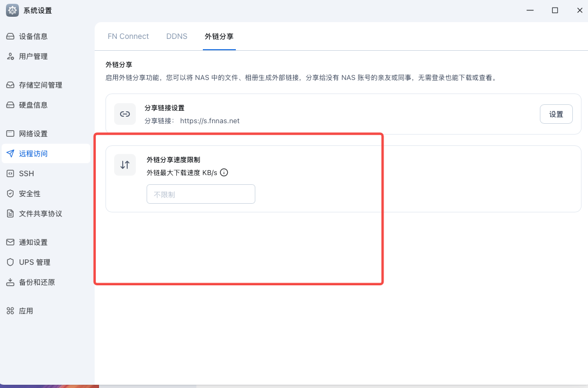Click the info icon beside 外链最大下载速度
Screen dimensions: 588x388
[224, 172]
